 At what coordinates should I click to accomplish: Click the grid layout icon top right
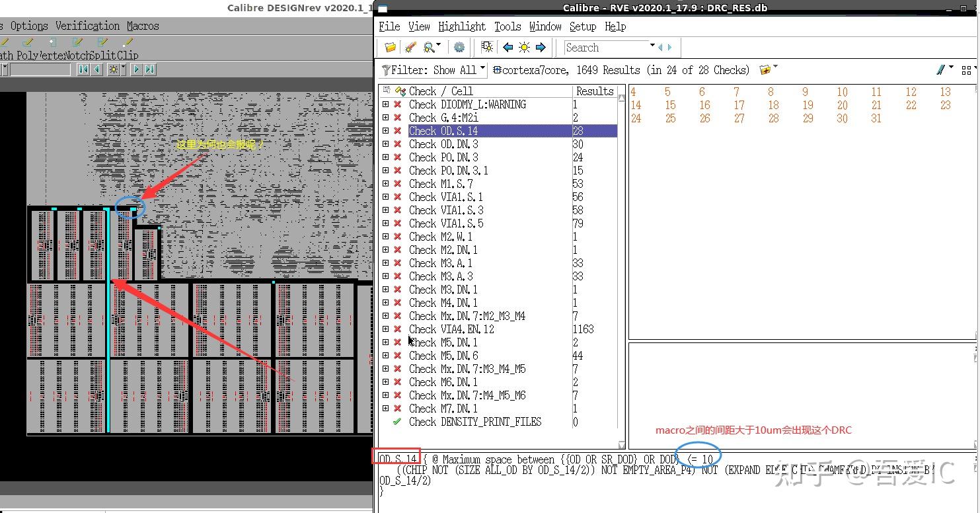[967, 69]
